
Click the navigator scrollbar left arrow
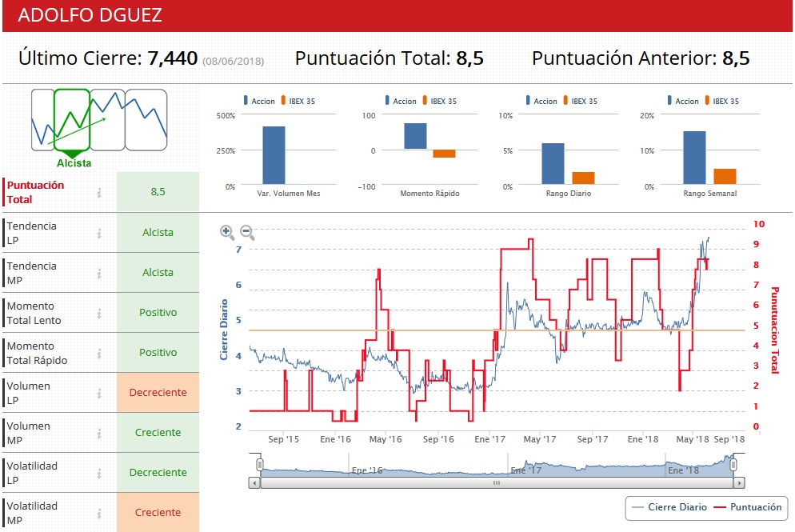(254, 483)
